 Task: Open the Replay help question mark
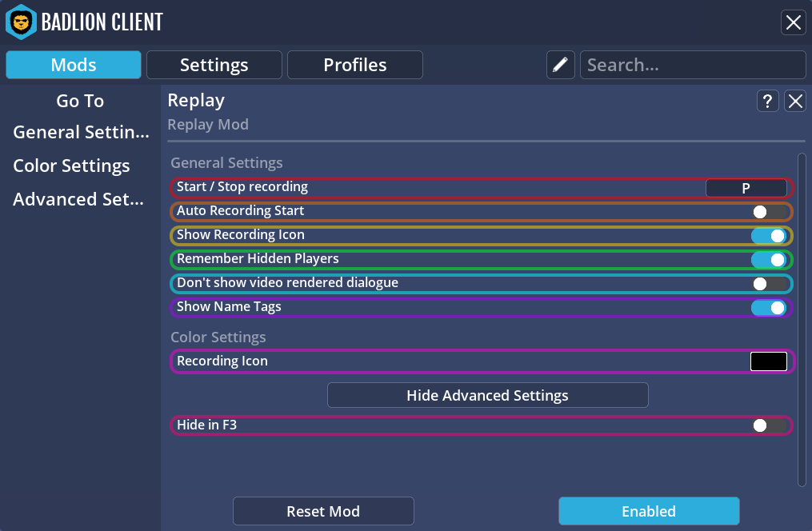point(767,101)
